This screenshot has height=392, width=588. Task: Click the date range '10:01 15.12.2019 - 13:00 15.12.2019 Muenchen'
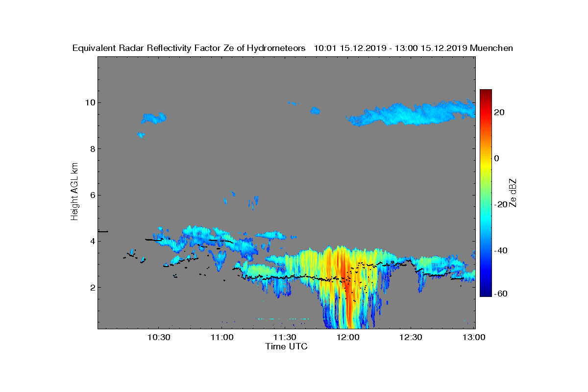click(413, 48)
